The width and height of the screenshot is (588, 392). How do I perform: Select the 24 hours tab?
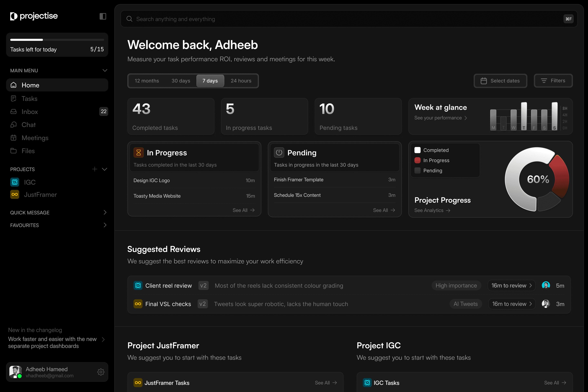click(241, 81)
